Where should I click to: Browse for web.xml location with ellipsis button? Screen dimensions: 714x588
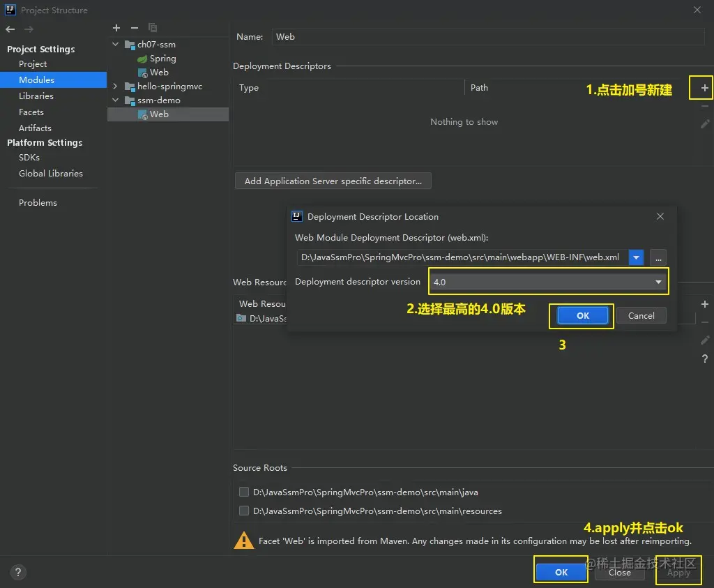click(658, 258)
